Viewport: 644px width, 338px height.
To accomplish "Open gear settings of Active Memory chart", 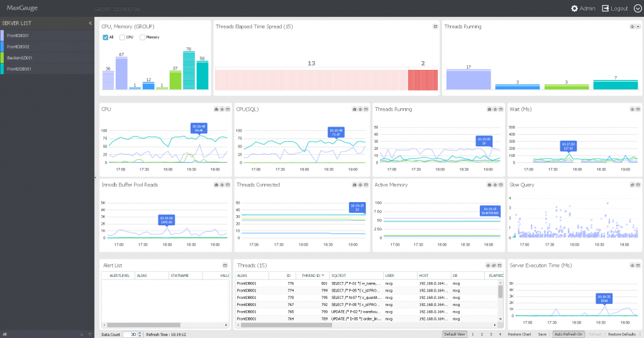I will pos(495,185).
